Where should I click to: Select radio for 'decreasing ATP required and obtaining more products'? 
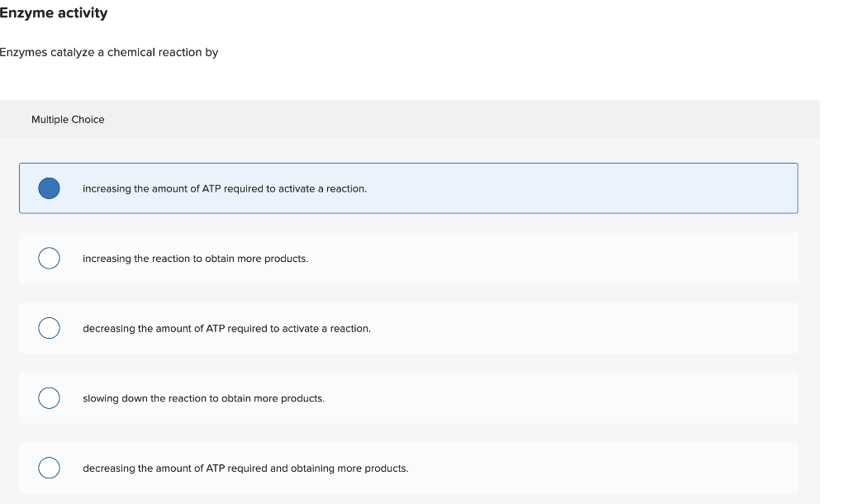point(50,468)
